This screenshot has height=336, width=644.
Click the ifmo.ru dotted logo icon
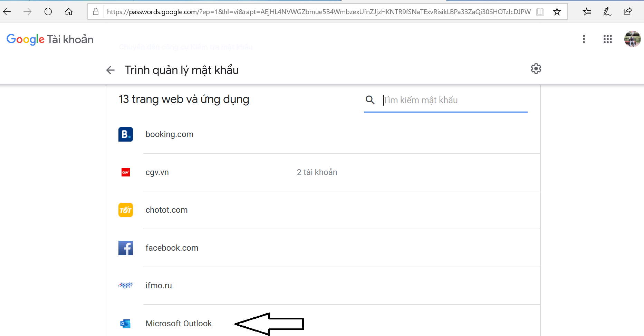(126, 285)
